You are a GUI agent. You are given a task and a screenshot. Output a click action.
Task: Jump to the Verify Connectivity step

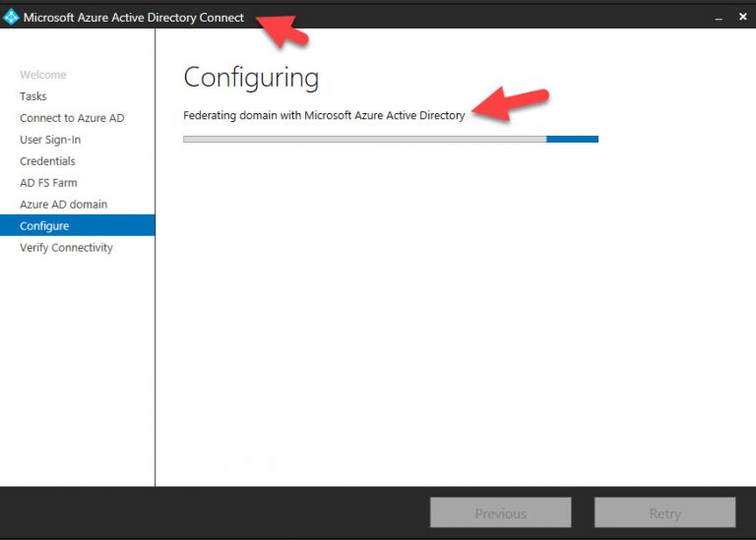pyautogui.click(x=66, y=248)
